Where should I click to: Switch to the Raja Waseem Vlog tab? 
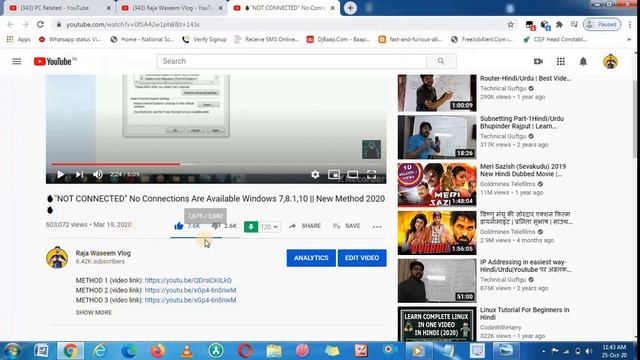pyautogui.click(x=171, y=8)
